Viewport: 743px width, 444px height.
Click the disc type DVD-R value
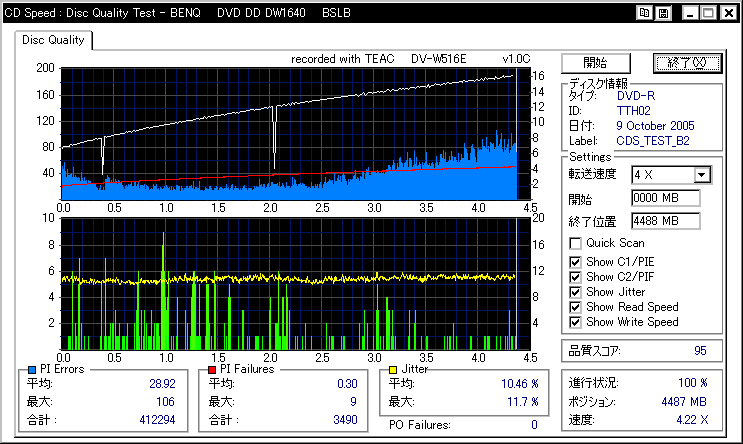(x=636, y=96)
